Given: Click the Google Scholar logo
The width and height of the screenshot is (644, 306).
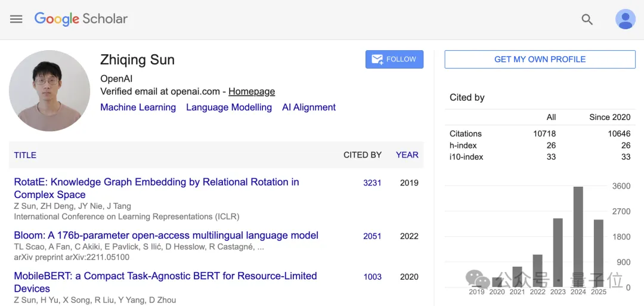Looking at the screenshot, I should coord(81,19).
